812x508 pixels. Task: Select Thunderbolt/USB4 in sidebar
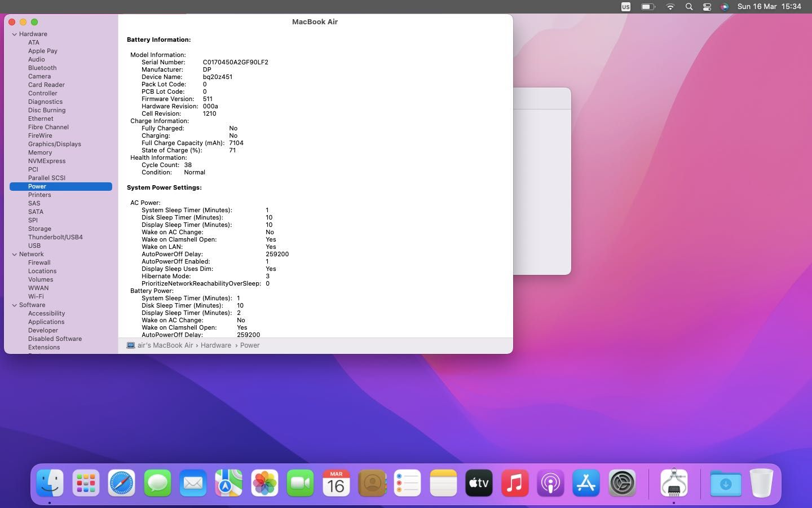pyautogui.click(x=55, y=237)
